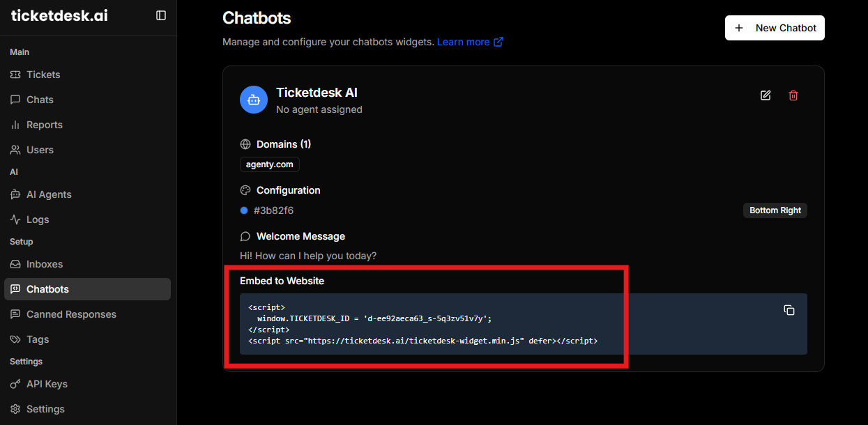The width and height of the screenshot is (868, 425).
Task: Click the globe icon beside Domains
Action: point(245,144)
